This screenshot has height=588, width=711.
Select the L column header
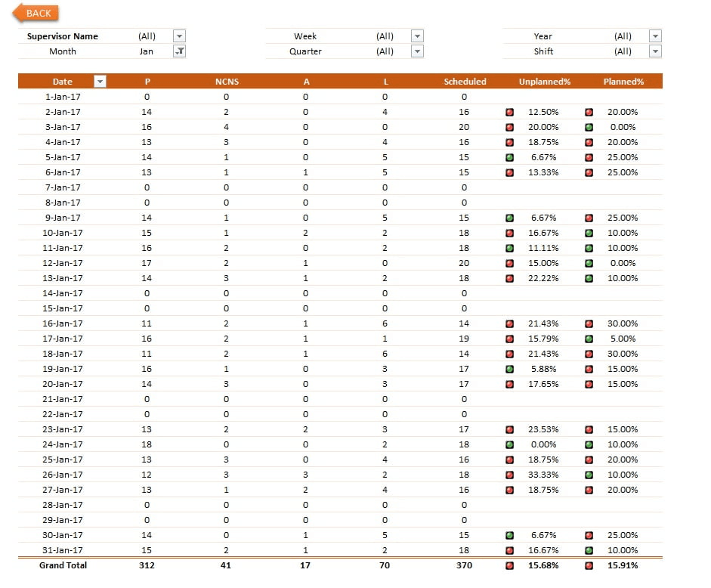(x=385, y=82)
